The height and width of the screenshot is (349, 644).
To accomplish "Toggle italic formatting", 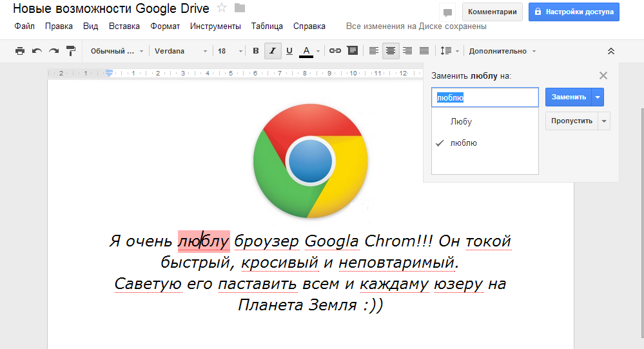I will pos(273,51).
